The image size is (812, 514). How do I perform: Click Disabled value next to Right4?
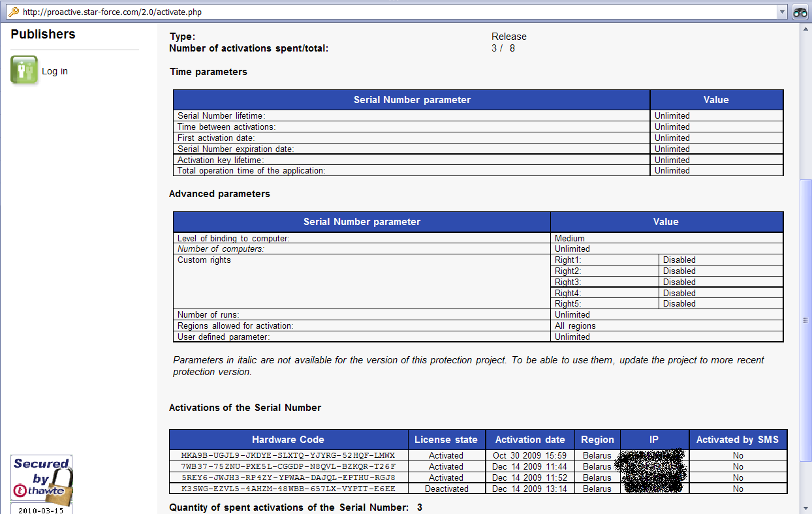[x=679, y=293]
